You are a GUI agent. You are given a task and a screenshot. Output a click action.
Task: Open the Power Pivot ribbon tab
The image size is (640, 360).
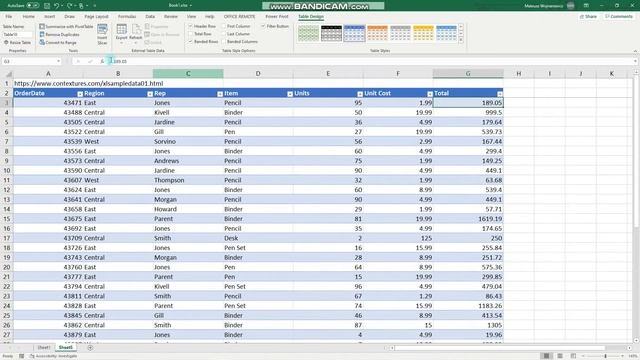tap(277, 16)
